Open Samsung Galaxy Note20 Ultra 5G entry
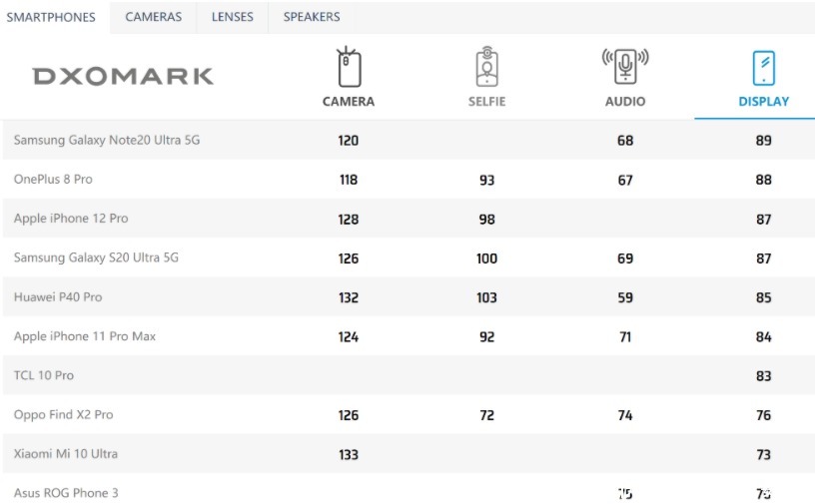This screenshot has height=504, width=815. point(107,140)
